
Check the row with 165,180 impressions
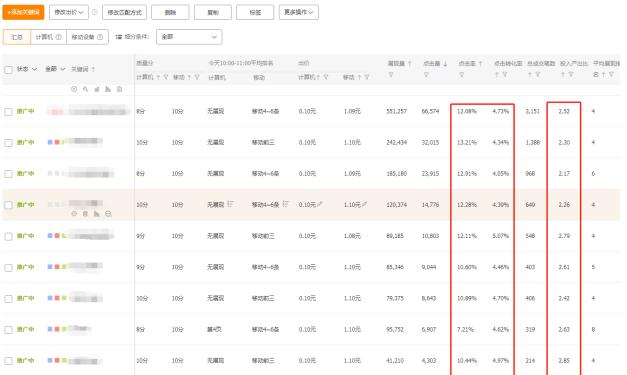coord(8,174)
